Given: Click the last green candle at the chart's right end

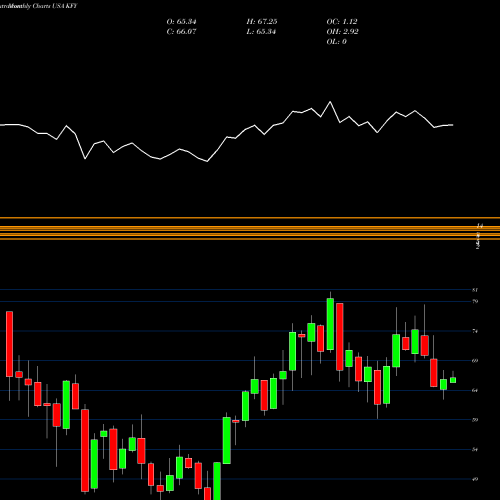Looking at the screenshot, I should pos(453,380).
